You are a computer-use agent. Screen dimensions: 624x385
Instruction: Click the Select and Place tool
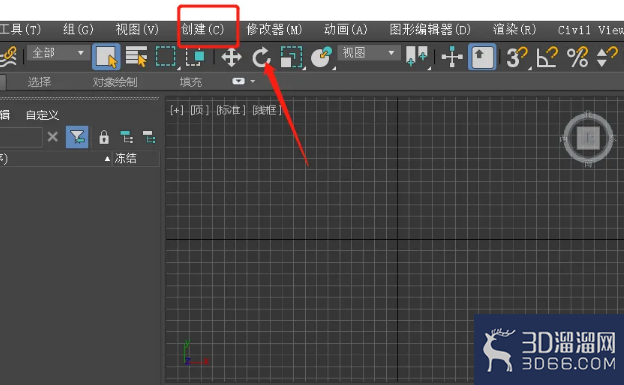321,57
